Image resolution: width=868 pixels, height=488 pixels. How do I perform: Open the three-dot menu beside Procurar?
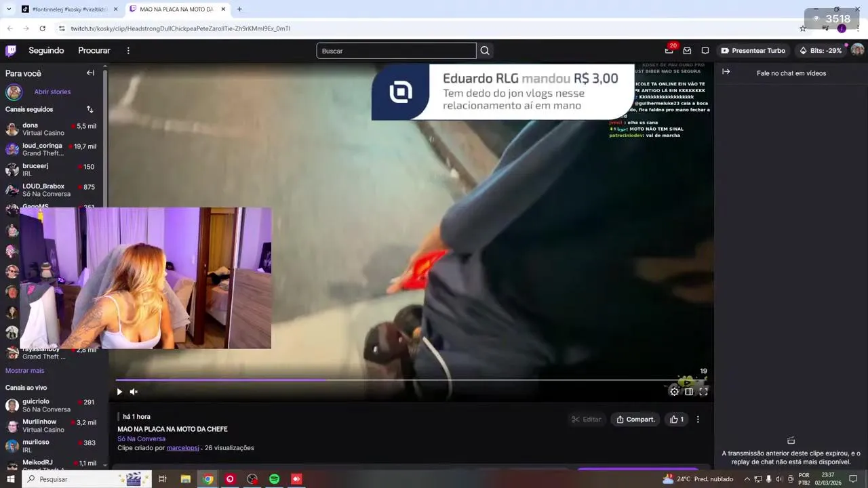coord(128,51)
